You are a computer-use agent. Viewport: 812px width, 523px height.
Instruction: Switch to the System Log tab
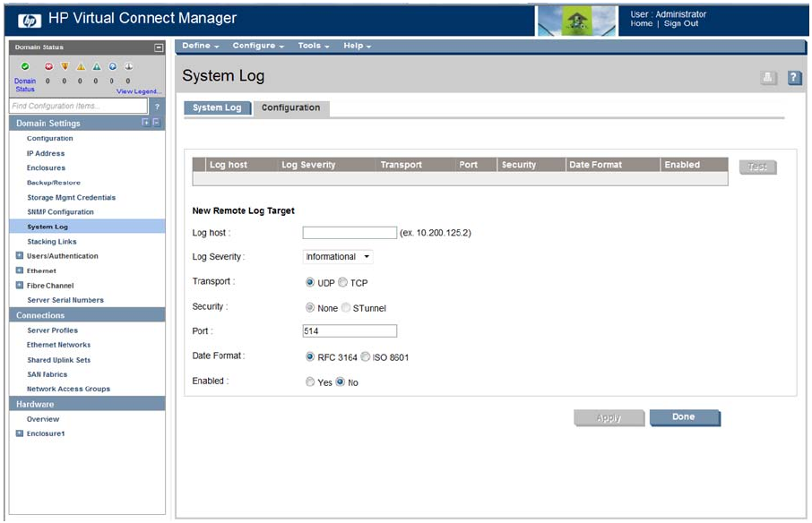point(217,108)
